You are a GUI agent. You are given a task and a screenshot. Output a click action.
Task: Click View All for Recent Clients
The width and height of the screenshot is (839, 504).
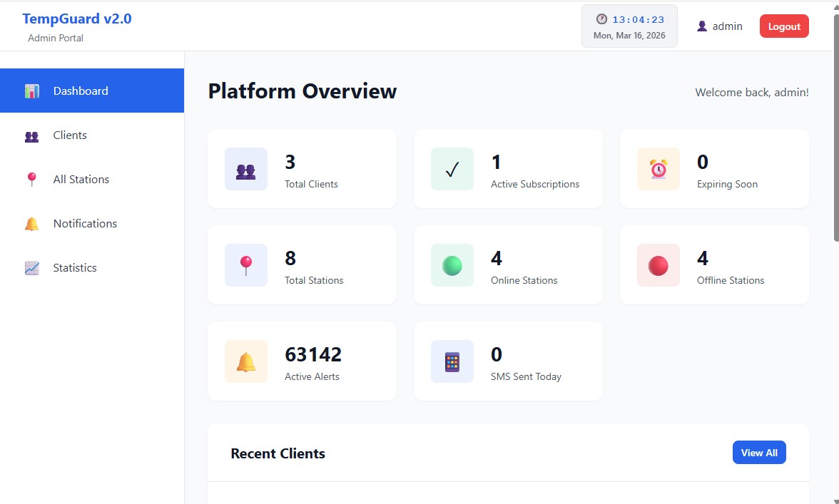pos(759,453)
